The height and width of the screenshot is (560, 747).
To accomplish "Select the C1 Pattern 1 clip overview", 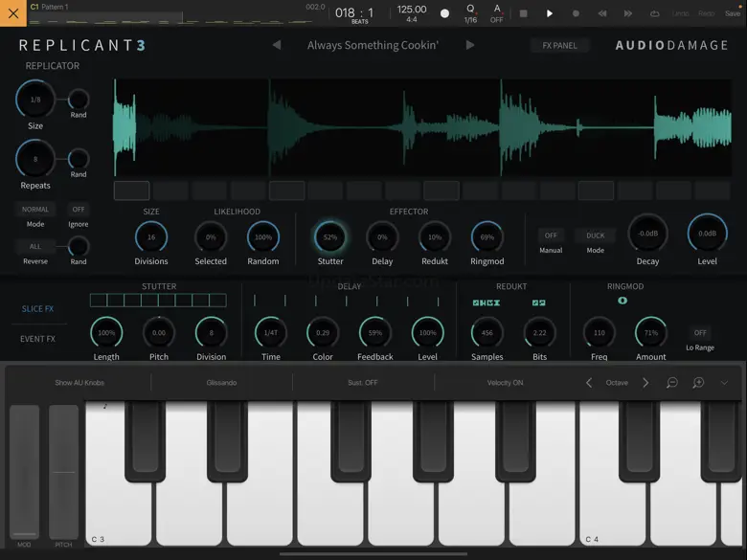I will click(176, 12).
